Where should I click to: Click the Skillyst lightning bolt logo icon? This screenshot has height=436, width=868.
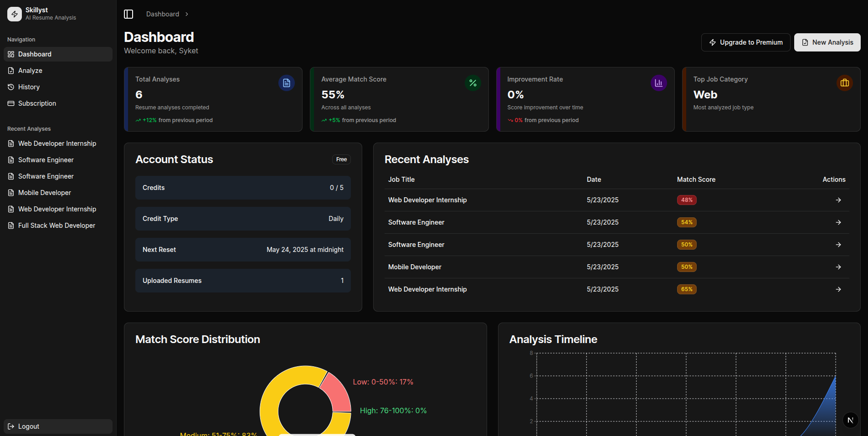click(14, 14)
